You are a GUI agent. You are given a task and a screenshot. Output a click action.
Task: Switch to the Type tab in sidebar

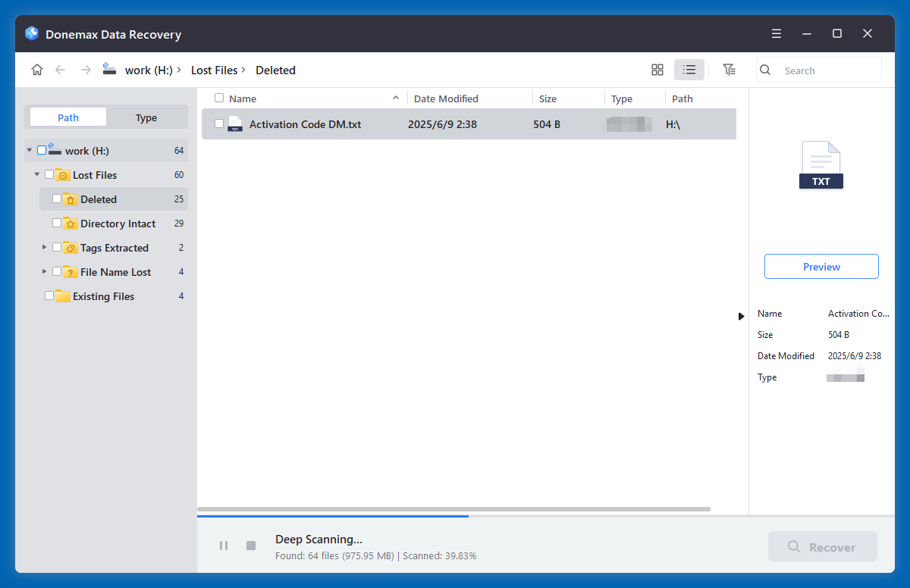tap(146, 117)
